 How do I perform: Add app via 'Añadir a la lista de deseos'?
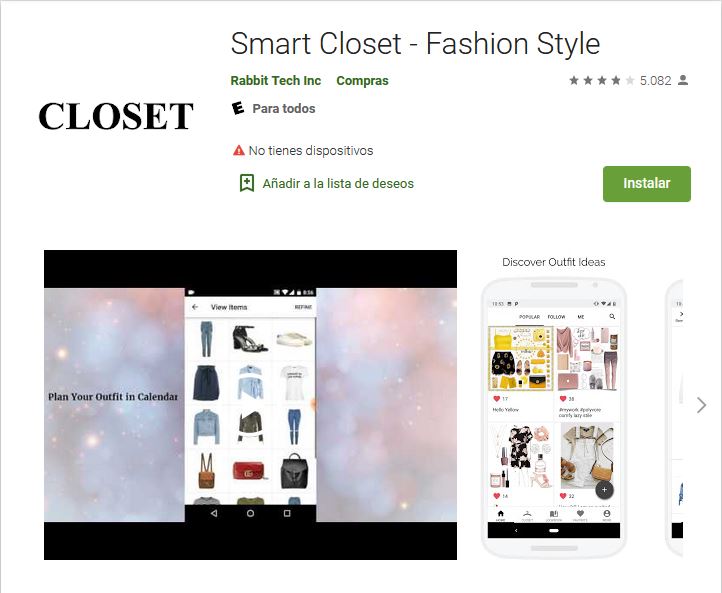(338, 183)
